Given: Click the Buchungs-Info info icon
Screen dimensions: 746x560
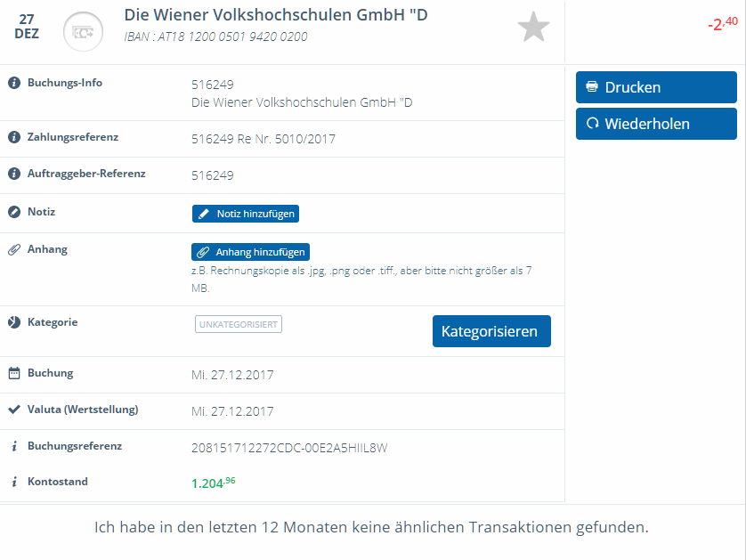Looking at the screenshot, I should (14, 83).
